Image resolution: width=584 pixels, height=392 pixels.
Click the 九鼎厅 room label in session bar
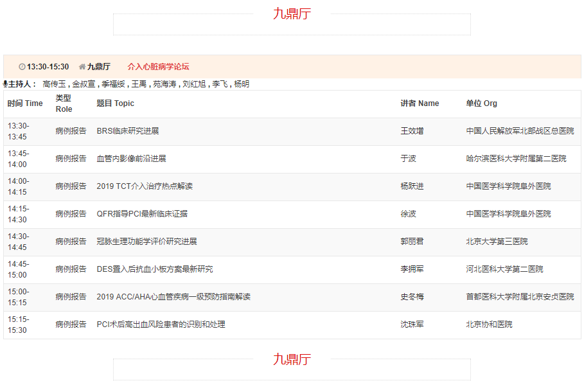click(x=99, y=67)
